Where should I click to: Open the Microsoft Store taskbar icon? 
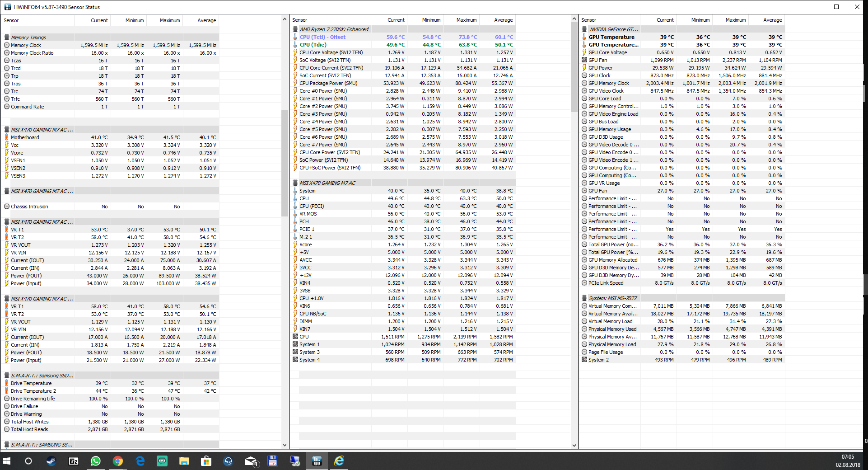[x=206, y=461]
